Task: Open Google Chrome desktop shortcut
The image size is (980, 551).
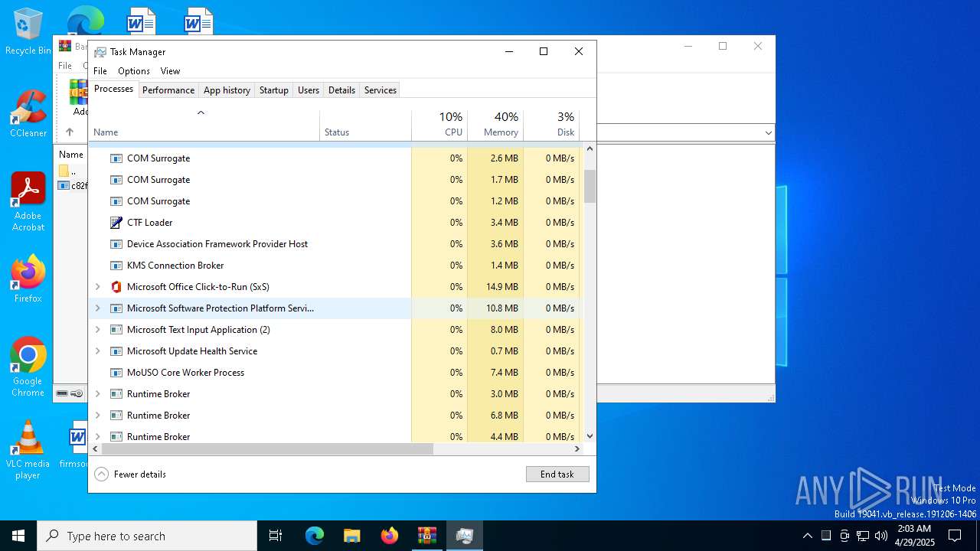Action: click(28, 367)
